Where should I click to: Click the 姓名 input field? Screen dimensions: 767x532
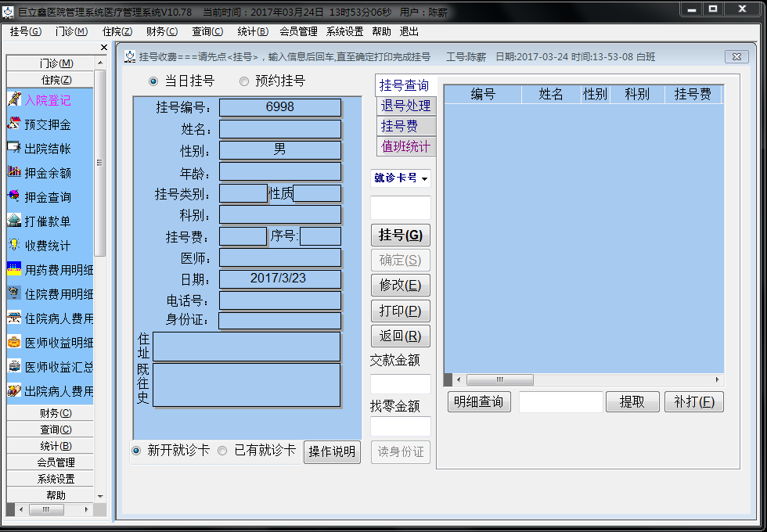[279, 128]
